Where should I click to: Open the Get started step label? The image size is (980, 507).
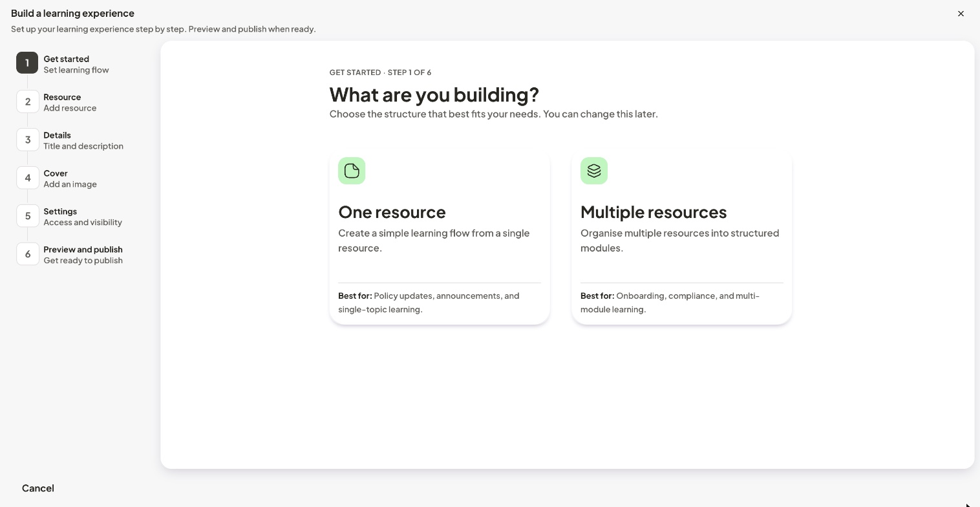66,59
